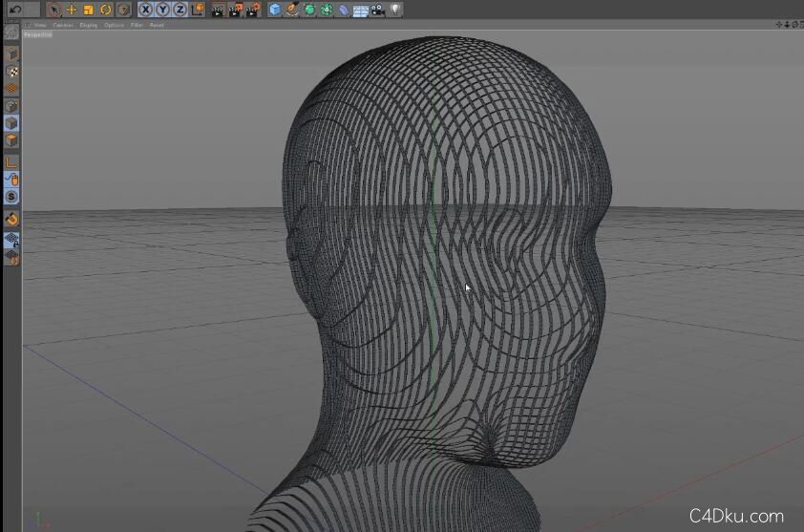Click Render View clapperboard icon
The width and height of the screenshot is (804, 532).
218,11
